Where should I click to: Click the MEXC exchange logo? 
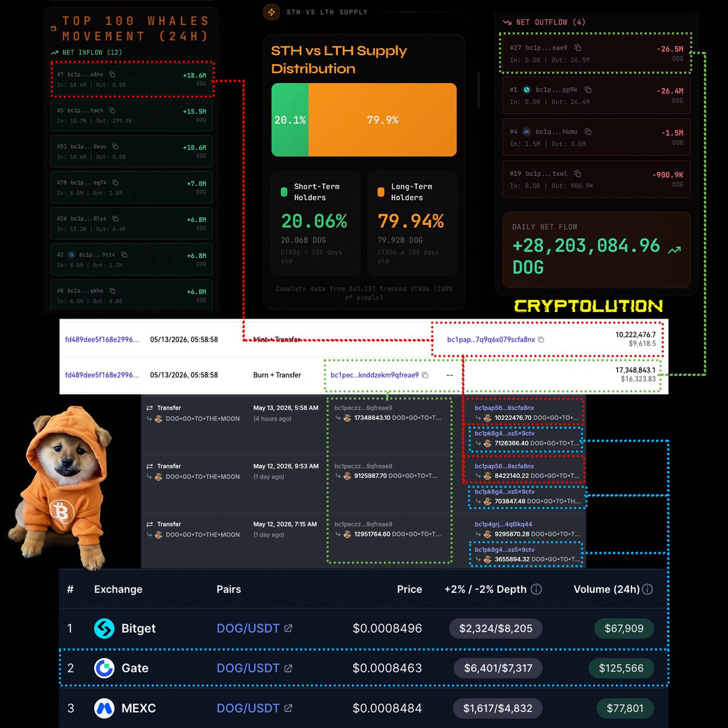(104, 708)
